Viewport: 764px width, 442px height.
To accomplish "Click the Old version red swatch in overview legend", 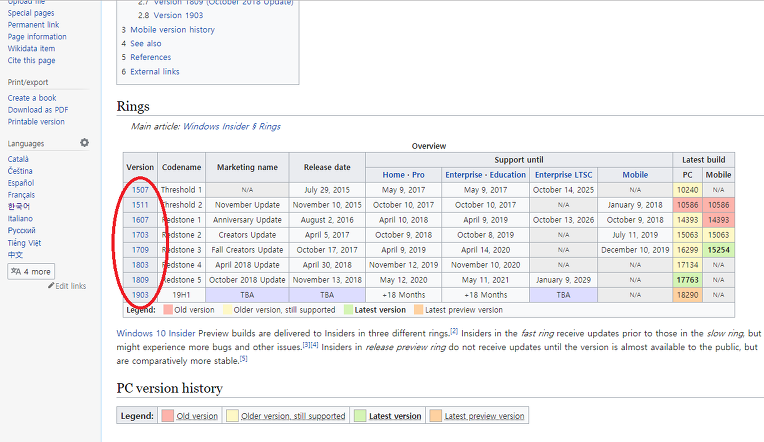I will coord(168,310).
